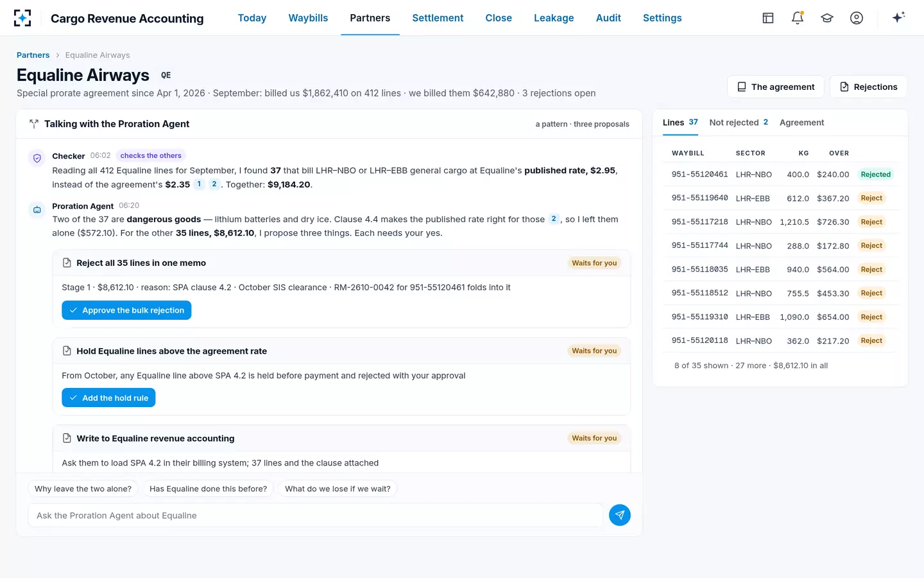Reject waybill 951-55119640
The image size is (924, 578).
871,198
